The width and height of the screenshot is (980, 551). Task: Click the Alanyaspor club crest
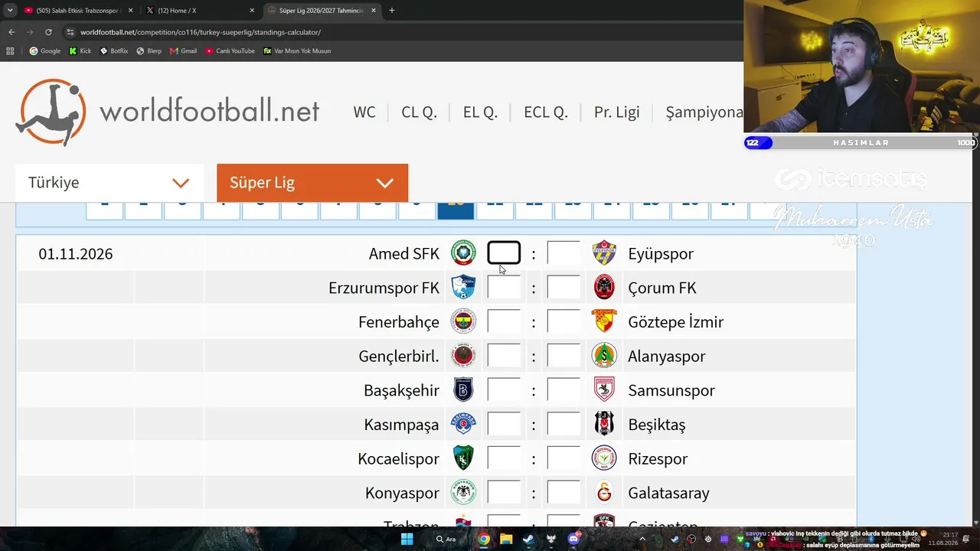coord(604,356)
